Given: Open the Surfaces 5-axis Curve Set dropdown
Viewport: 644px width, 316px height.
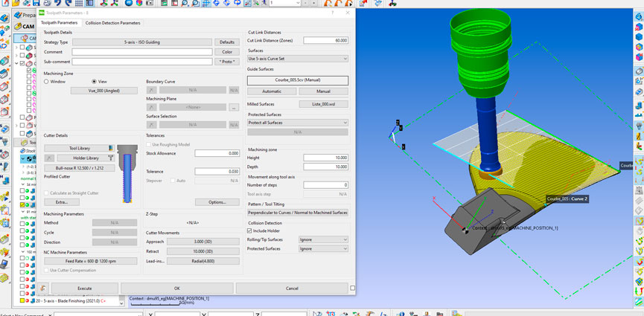Looking at the screenshot, I should point(297,58).
